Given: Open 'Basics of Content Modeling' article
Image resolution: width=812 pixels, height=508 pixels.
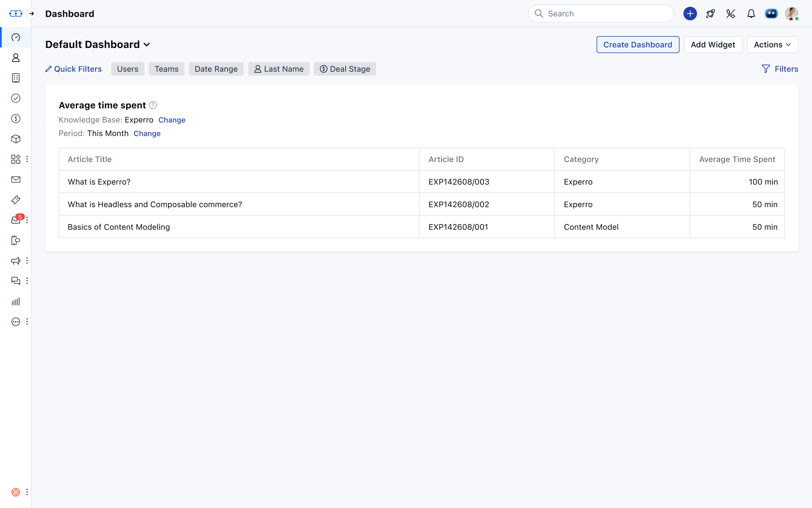Looking at the screenshot, I should 119,227.
